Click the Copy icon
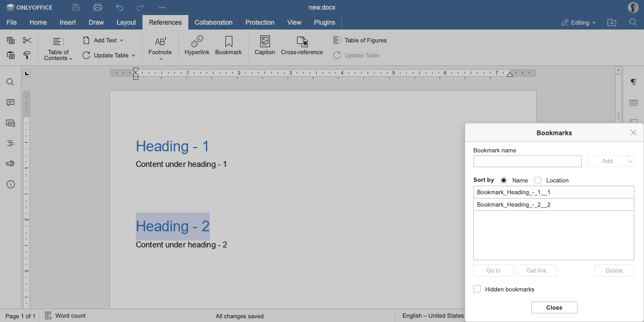644x322 pixels. pos(11,40)
